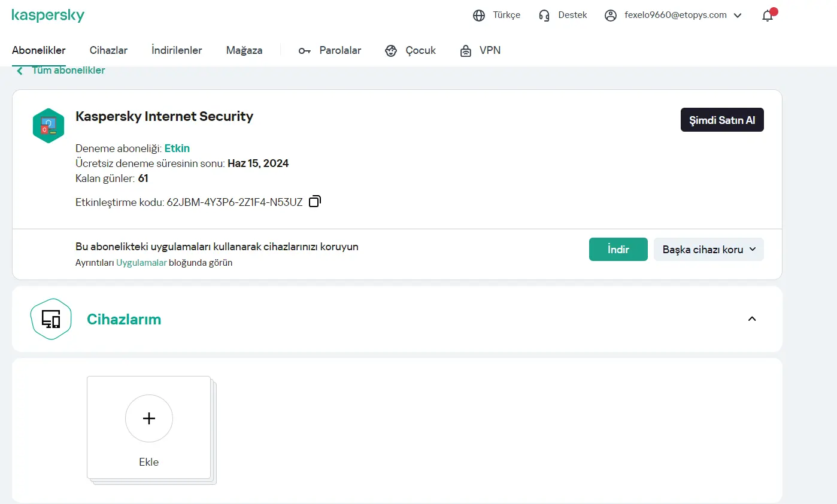Click the Haz 15, 2024 expiry date
Image resolution: width=837 pixels, height=504 pixels.
point(258,163)
